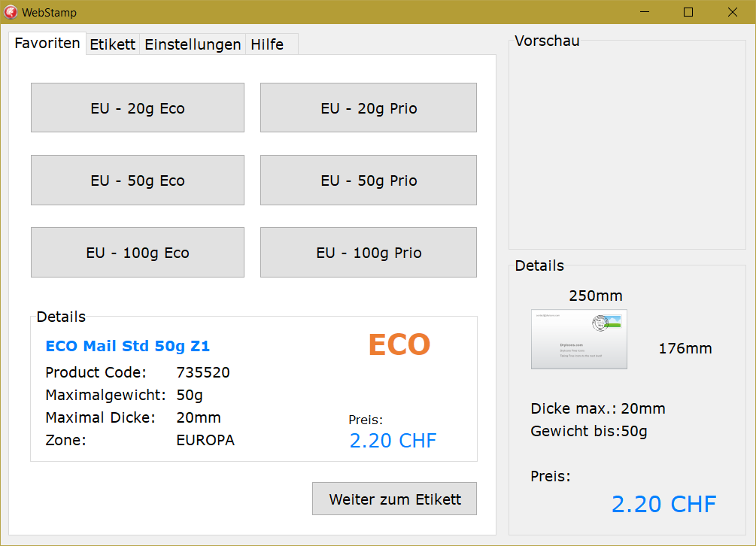This screenshot has width=756, height=546.
Task: Close the WebStamp window
Action: pyautogui.click(x=732, y=12)
